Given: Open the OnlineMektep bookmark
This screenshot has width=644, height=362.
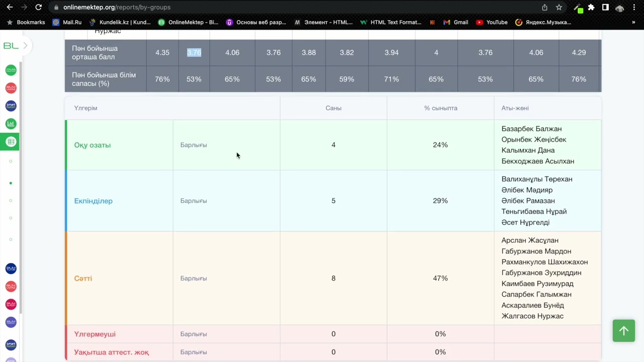Looking at the screenshot, I should (188, 22).
